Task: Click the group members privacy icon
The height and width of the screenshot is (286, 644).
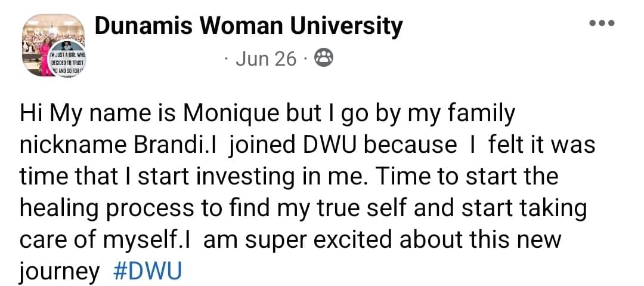Action: tap(324, 58)
